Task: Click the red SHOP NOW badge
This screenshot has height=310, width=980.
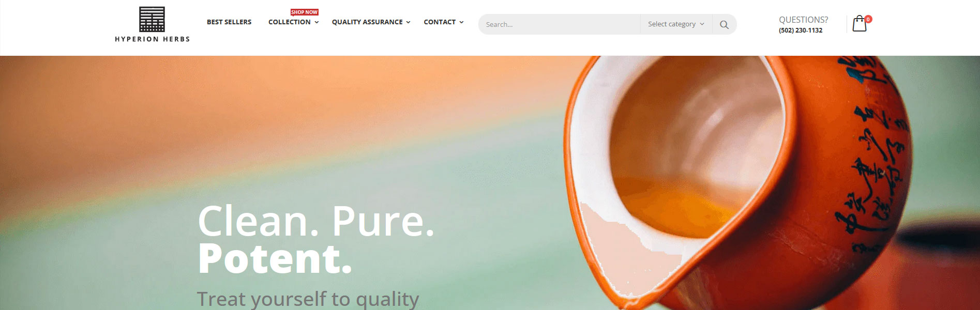Action: point(304,12)
